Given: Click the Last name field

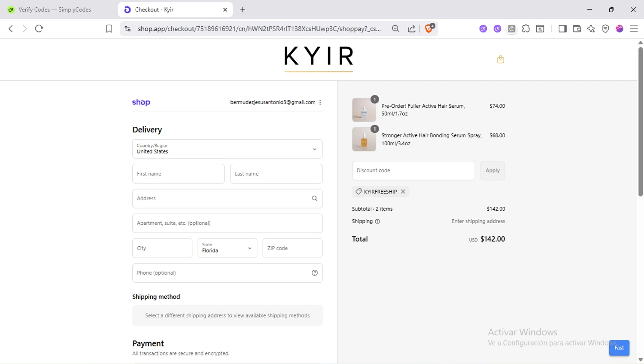Looking at the screenshot, I should click(x=276, y=174).
